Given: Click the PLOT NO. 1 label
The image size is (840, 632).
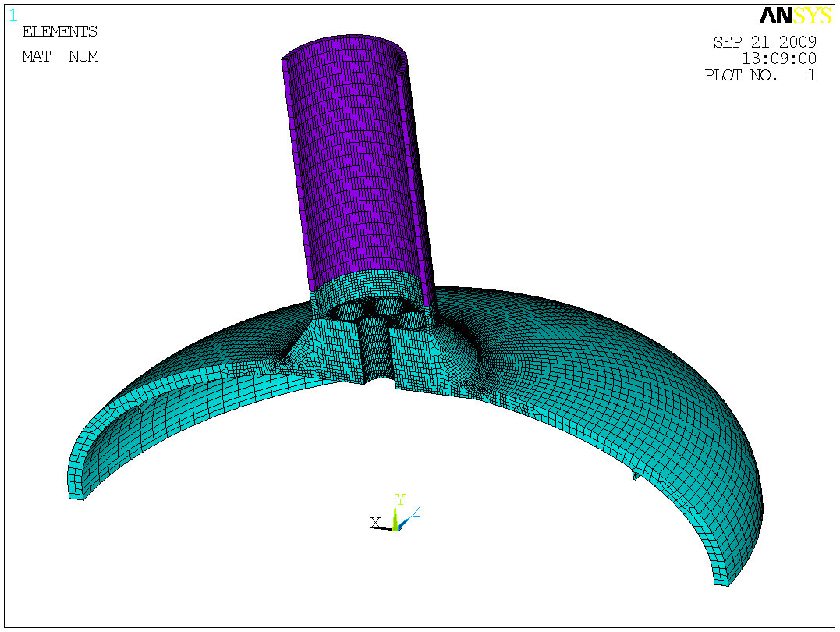Looking at the screenshot, I should [760, 76].
